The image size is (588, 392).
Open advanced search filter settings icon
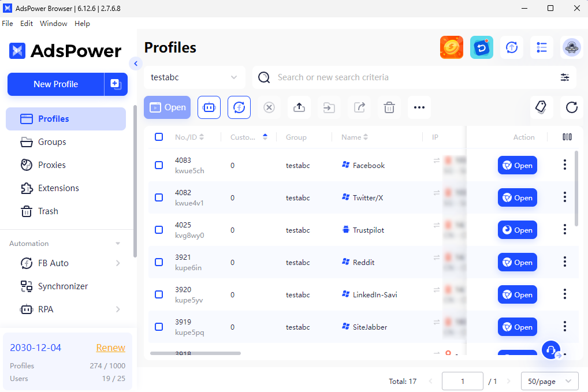565,77
